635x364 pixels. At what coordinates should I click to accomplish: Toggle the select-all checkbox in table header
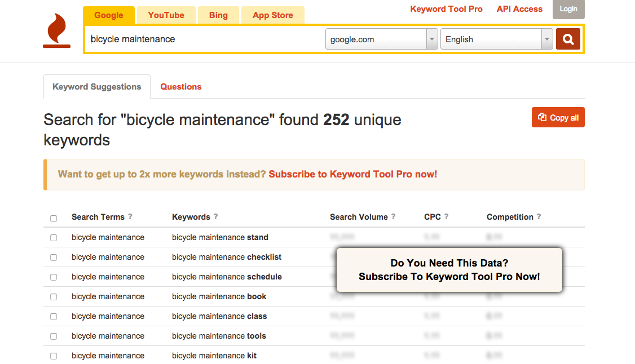point(54,219)
